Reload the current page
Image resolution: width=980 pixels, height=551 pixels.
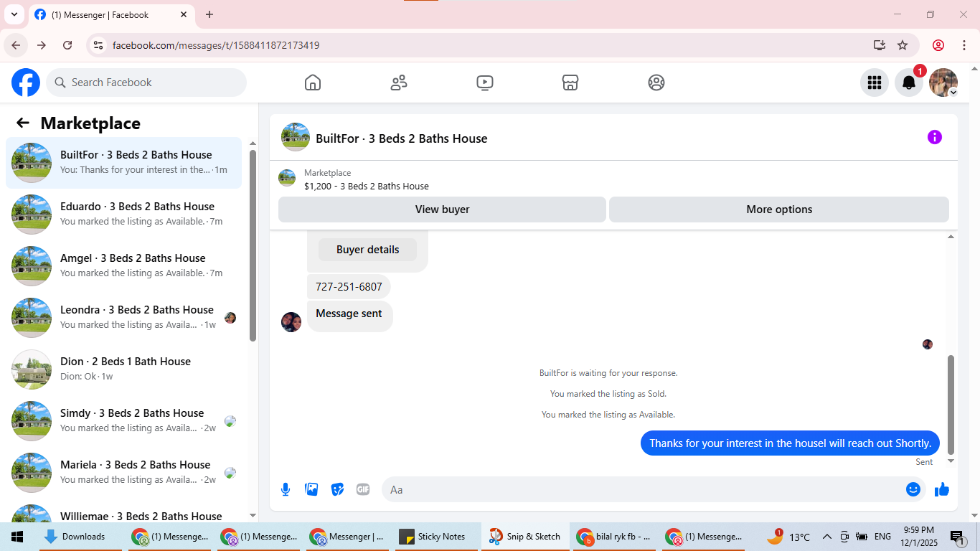tap(67, 45)
